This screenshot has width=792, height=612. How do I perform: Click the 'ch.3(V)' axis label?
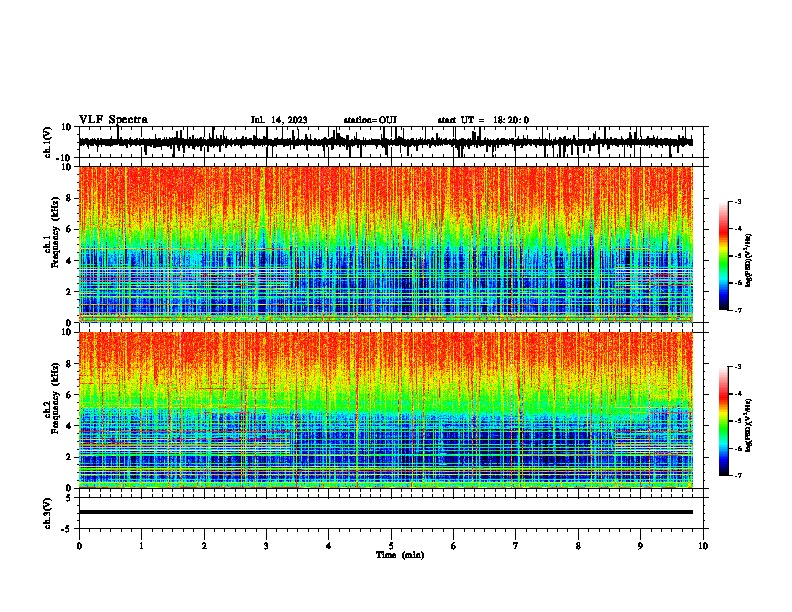pos(48,514)
